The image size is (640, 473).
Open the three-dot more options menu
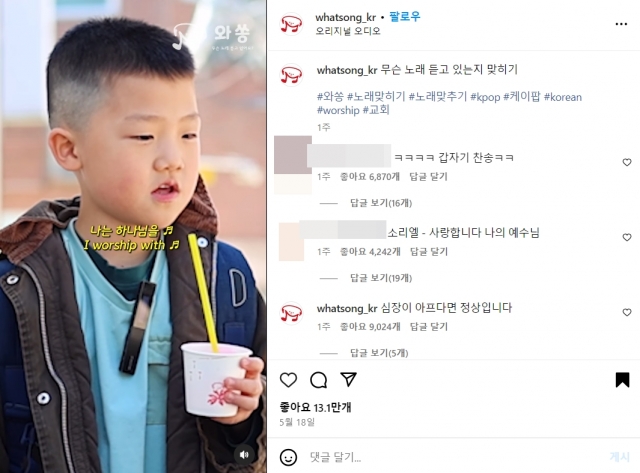(621, 24)
